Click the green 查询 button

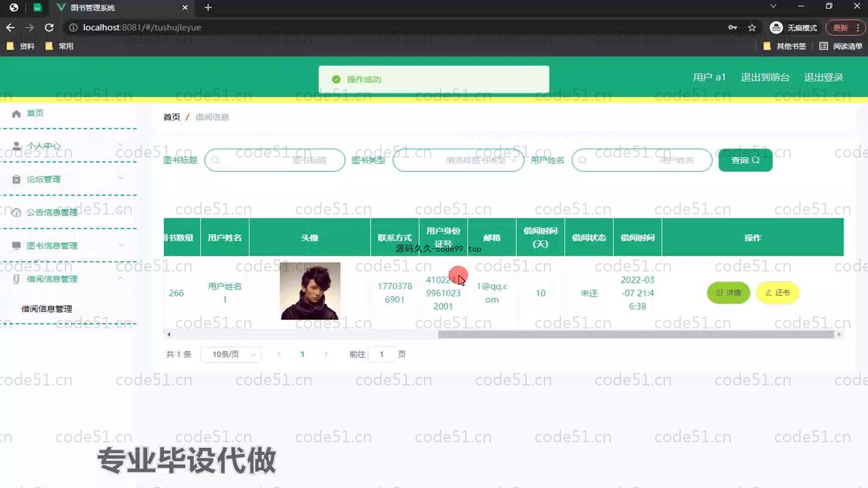coord(745,160)
